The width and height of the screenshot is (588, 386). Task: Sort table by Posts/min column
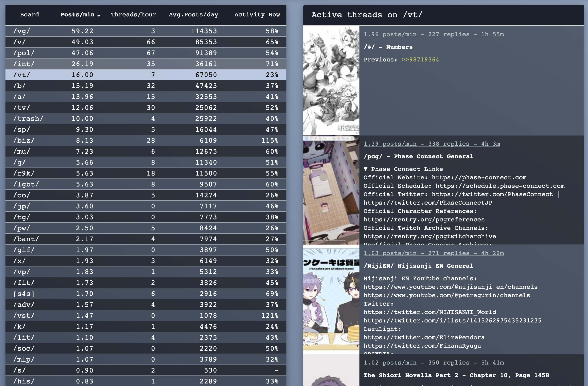coord(77,15)
